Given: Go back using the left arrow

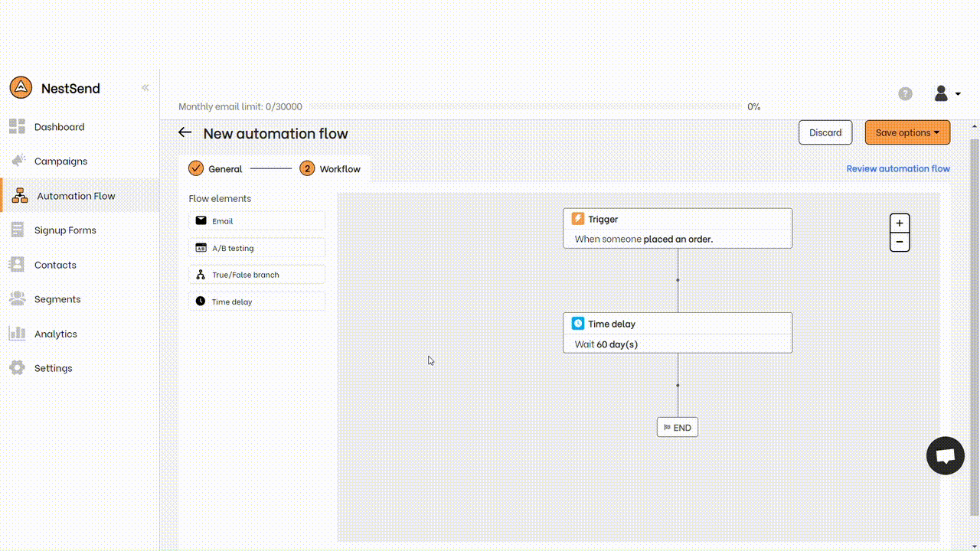Looking at the screenshot, I should (185, 132).
